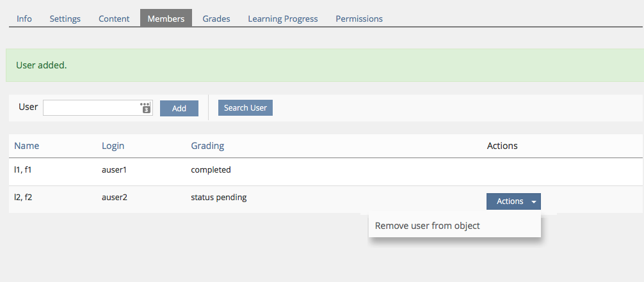
Task: Go to the Content tab
Action: (x=114, y=19)
